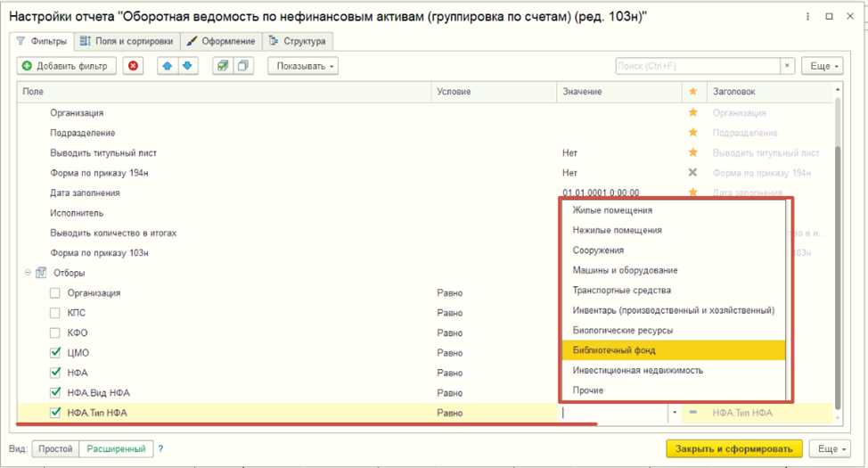Open the top Еще menu

click(823, 66)
